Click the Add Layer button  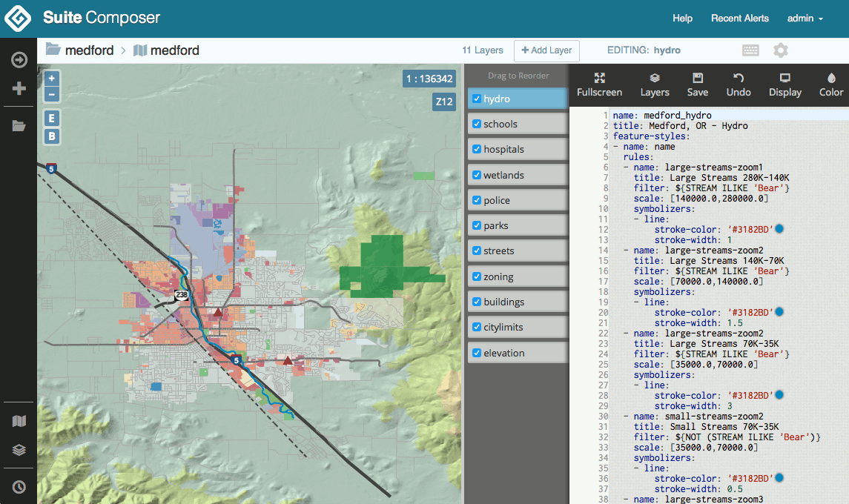(x=546, y=50)
